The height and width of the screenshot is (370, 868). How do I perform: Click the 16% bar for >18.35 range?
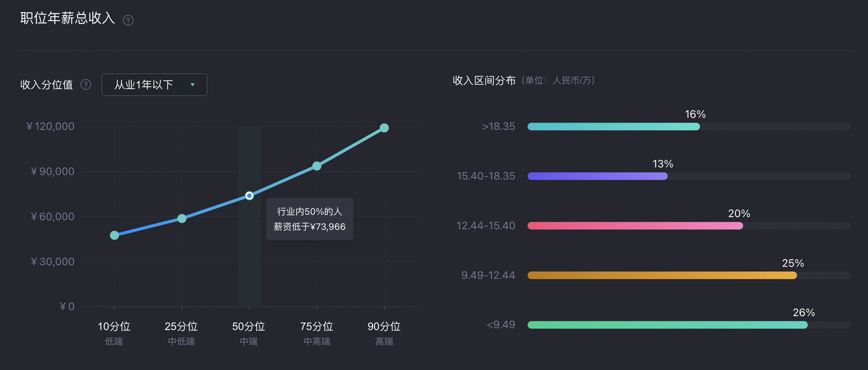coord(614,127)
